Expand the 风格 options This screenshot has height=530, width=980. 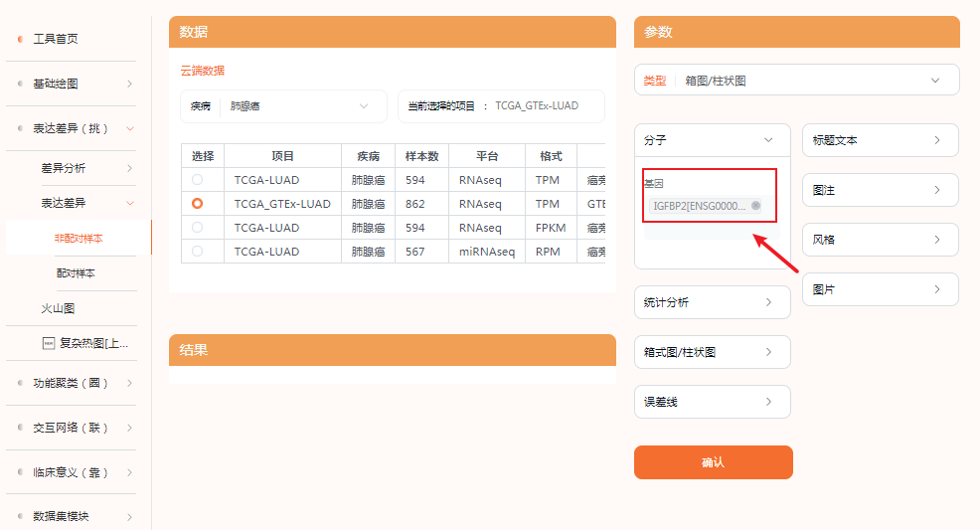(880, 240)
